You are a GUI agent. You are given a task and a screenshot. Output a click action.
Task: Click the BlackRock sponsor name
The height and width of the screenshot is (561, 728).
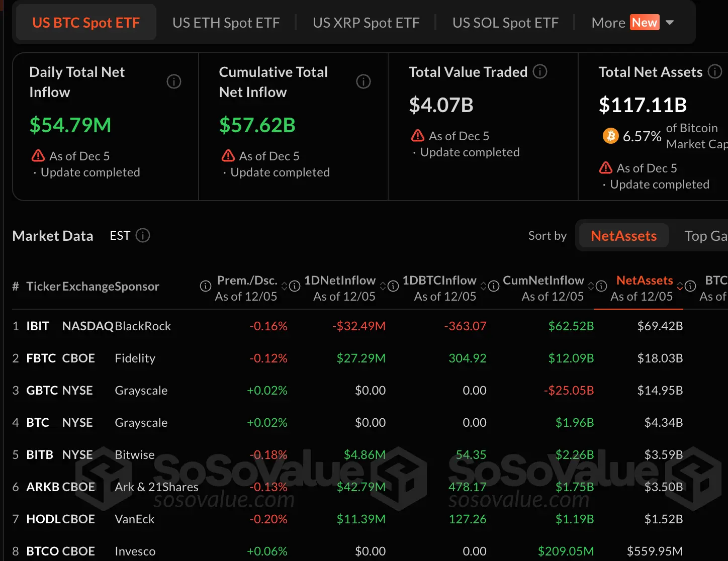point(143,326)
